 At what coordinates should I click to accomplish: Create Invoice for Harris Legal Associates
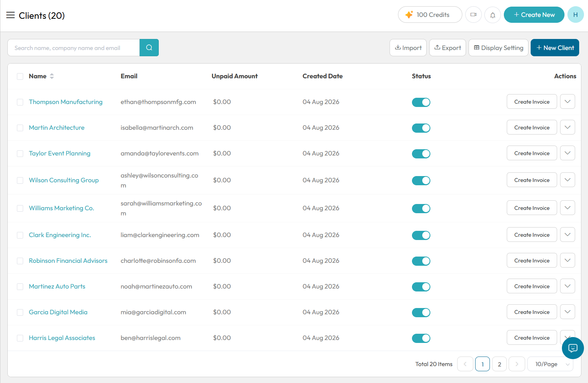click(x=532, y=337)
